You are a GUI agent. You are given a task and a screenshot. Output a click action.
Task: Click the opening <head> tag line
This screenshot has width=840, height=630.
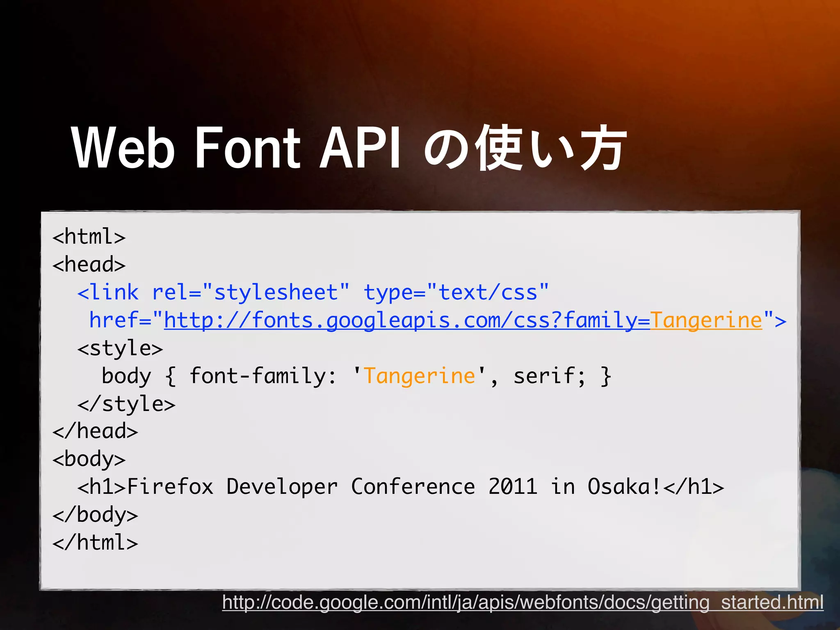click(x=89, y=264)
